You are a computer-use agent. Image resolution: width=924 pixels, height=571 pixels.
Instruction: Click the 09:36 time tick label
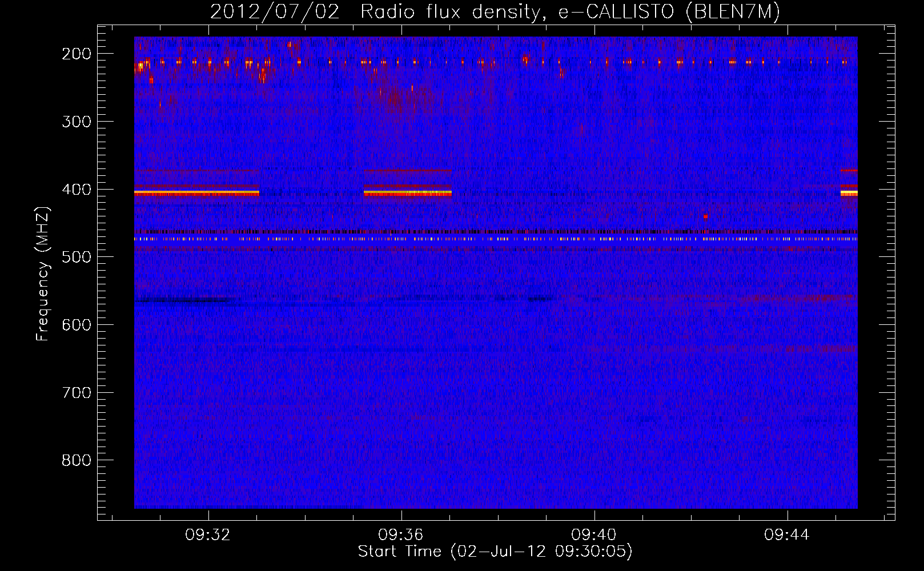[401, 535]
